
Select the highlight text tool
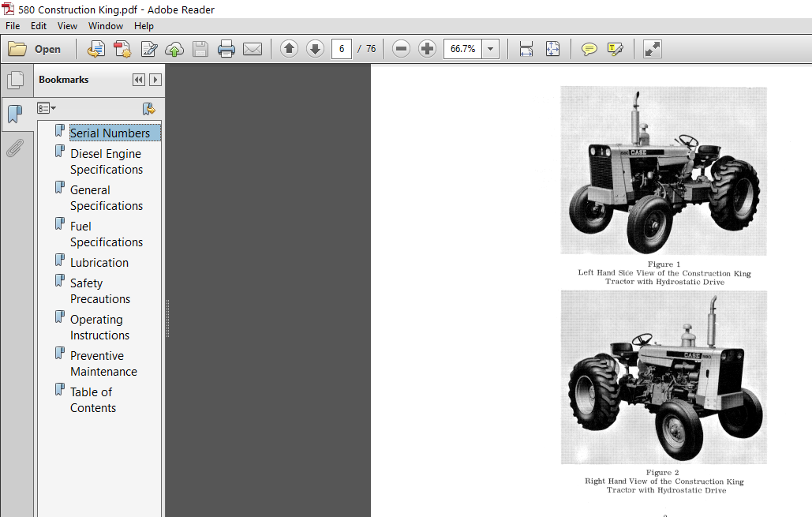click(x=616, y=49)
